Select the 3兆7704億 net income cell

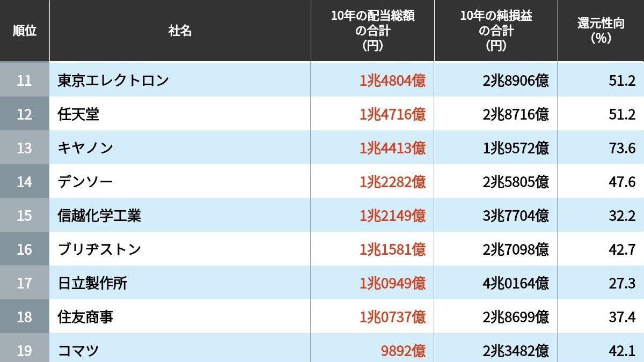click(x=516, y=216)
